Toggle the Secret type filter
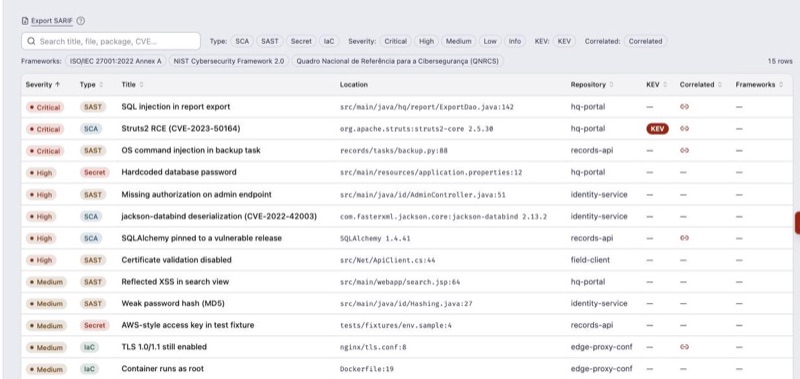The height and width of the screenshot is (379, 800). point(301,41)
